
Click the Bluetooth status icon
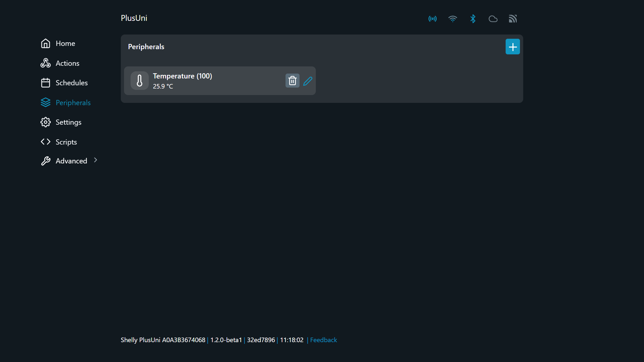coord(473,19)
